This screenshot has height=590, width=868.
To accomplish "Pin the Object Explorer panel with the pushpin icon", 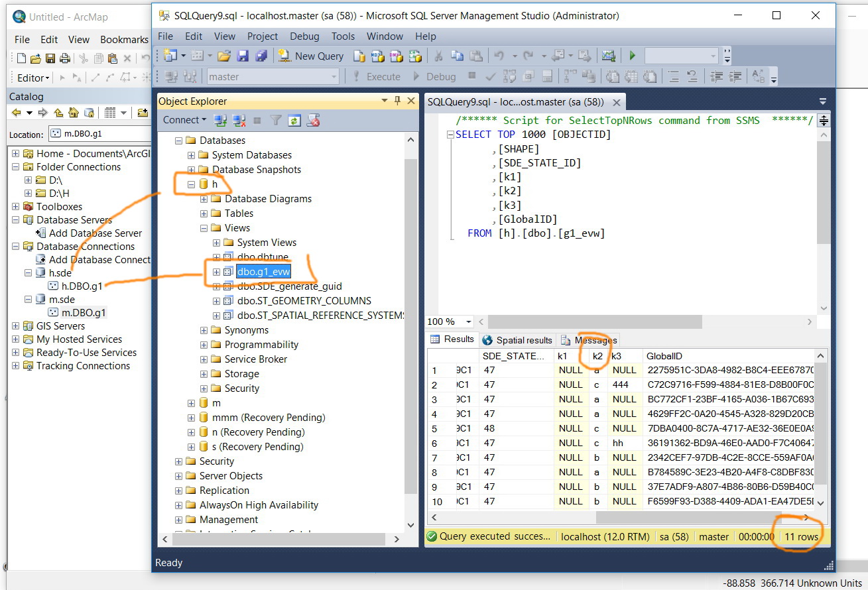I will pyautogui.click(x=398, y=101).
